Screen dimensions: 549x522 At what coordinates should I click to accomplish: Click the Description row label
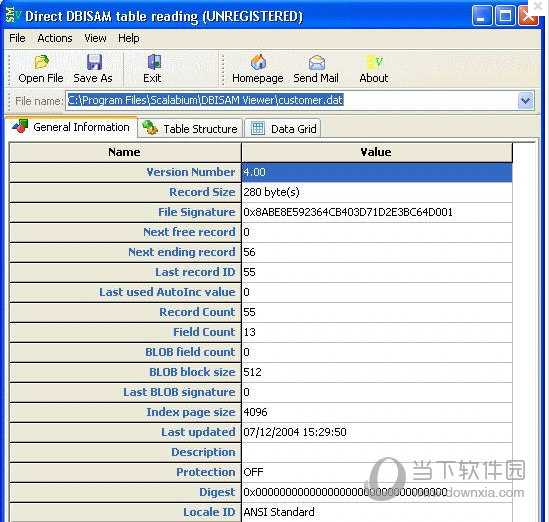click(x=125, y=452)
